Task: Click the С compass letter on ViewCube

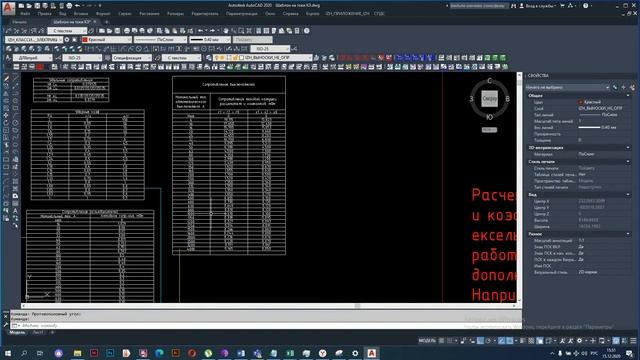Action: (x=489, y=81)
